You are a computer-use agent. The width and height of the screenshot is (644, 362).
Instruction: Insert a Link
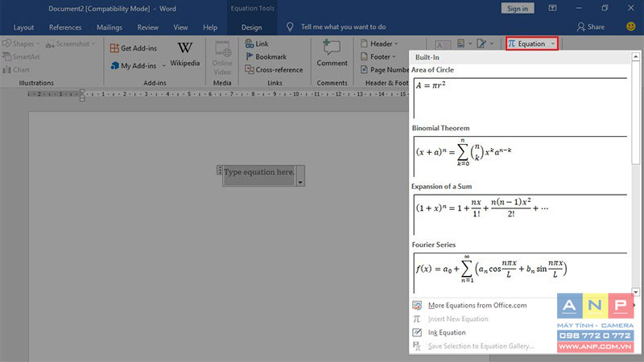pyautogui.click(x=257, y=43)
